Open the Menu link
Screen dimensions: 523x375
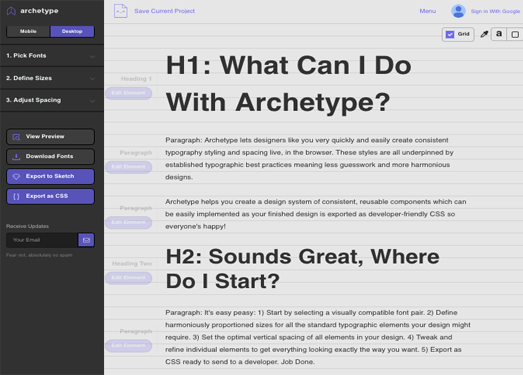(x=428, y=11)
